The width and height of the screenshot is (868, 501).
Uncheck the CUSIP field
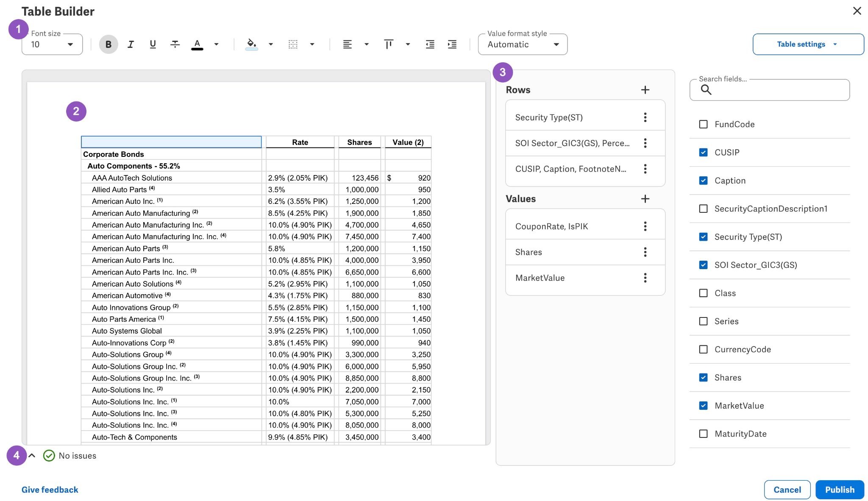pyautogui.click(x=703, y=152)
